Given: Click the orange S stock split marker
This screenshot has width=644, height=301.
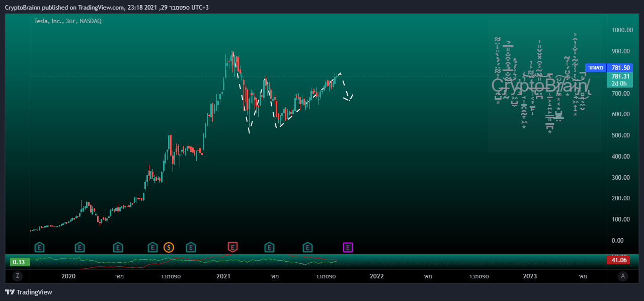Looking at the screenshot, I should point(169,247).
